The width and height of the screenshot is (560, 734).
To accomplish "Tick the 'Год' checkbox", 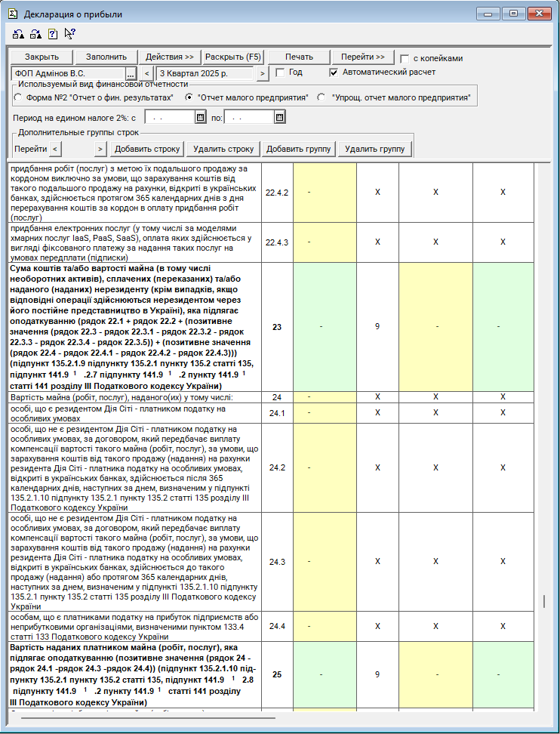I will (280, 72).
